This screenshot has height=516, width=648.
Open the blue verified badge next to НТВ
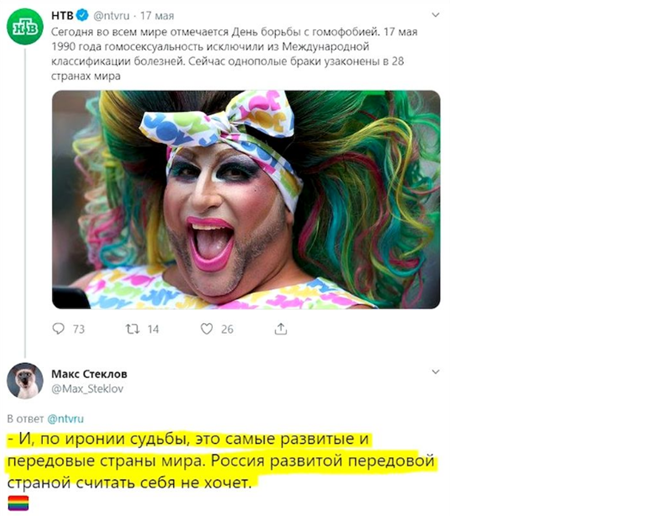83,16
